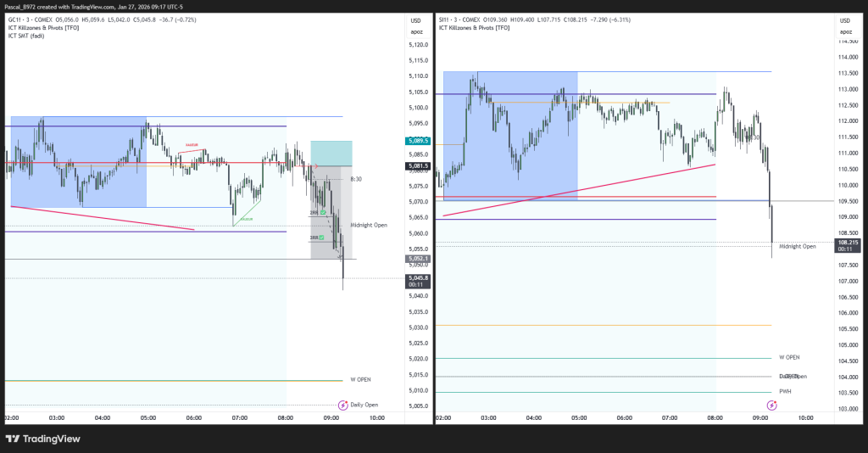Click the lightning event icon on the gold chart
Viewport: 868px width, 453px height.
click(343, 406)
